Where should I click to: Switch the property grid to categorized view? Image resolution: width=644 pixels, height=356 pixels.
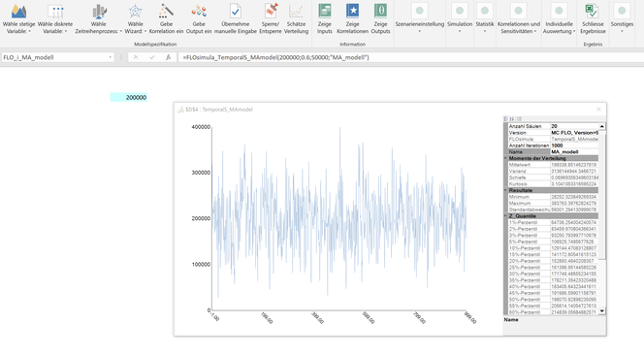click(x=505, y=119)
